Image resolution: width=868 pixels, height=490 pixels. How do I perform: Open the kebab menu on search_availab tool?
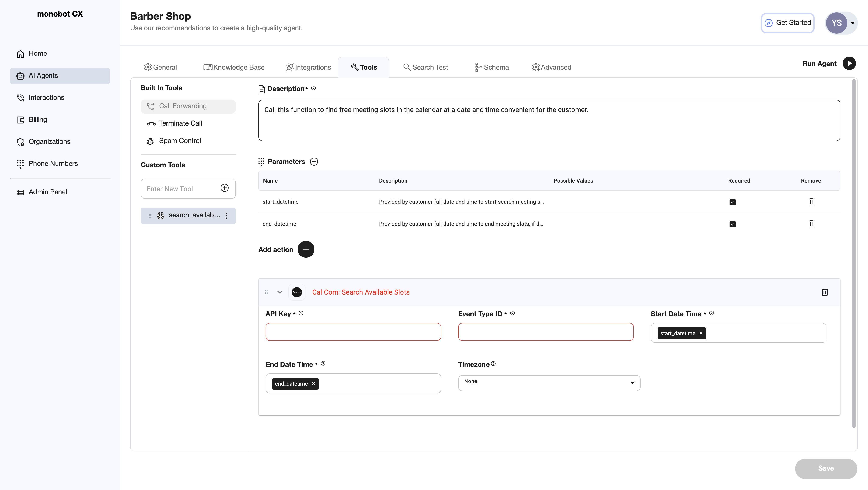coord(227,216)
